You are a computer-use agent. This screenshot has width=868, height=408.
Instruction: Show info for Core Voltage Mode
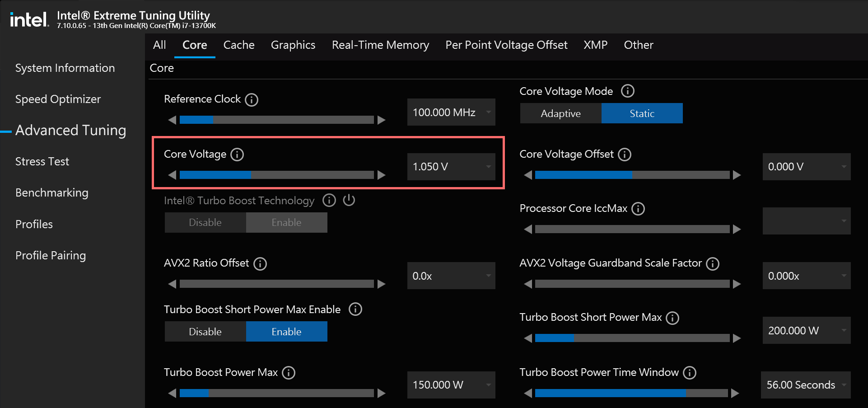tap(628, 91)
